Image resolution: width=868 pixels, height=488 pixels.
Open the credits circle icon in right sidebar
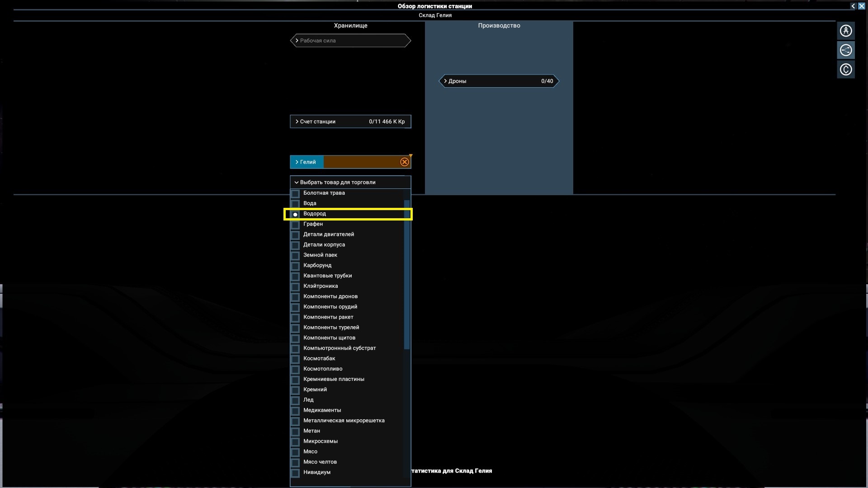[846, 70]
